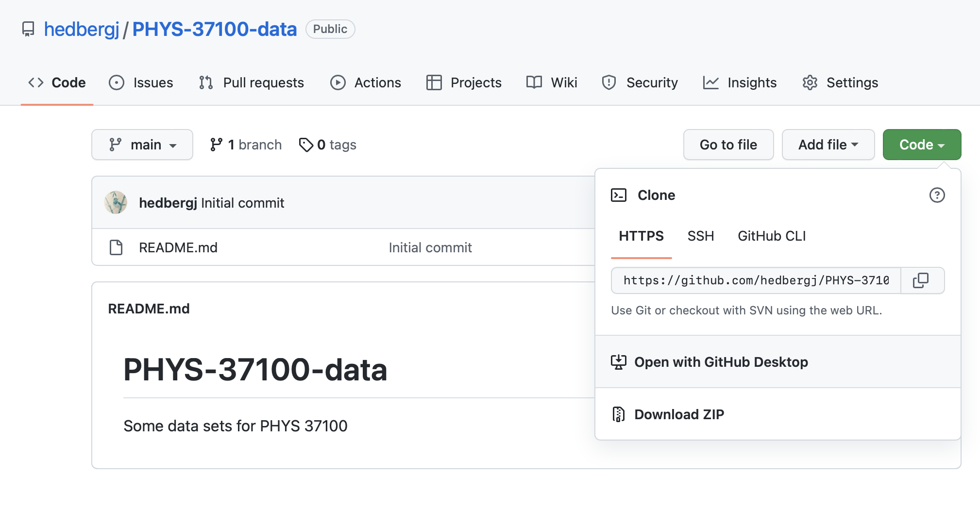
Task: Open Initial commit link in README.md row
Action: [430, 247]
